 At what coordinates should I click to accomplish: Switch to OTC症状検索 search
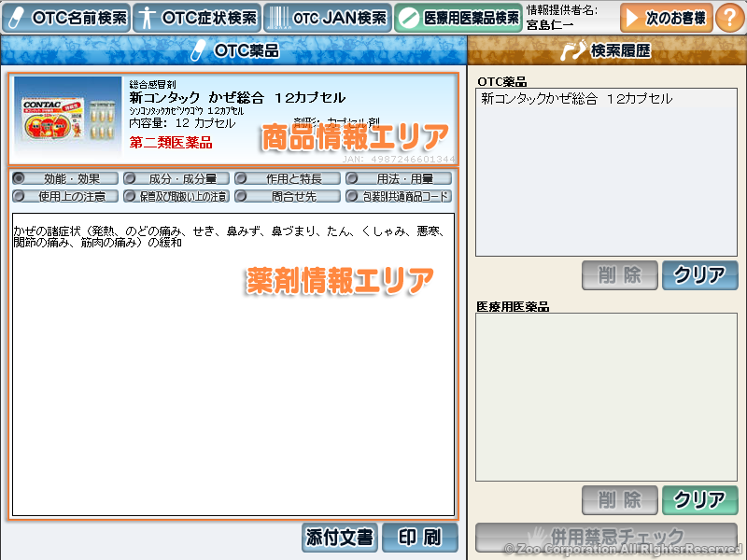coord(197,18)
